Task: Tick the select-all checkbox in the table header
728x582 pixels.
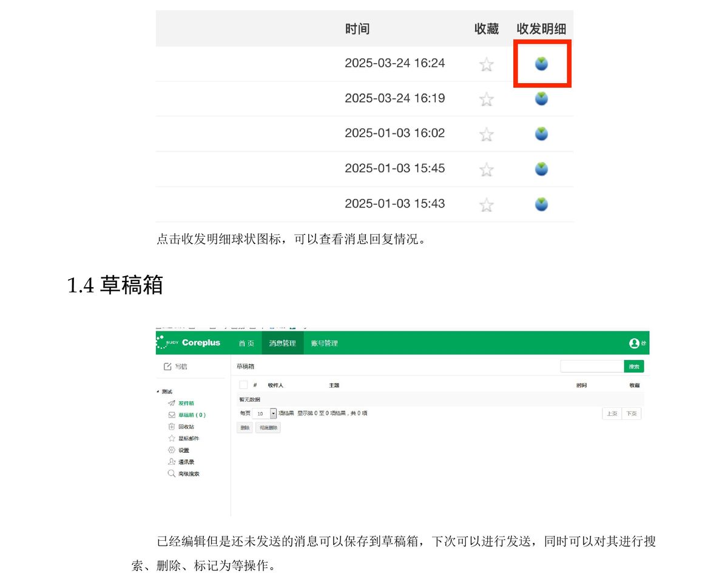Action: [243, 385]
